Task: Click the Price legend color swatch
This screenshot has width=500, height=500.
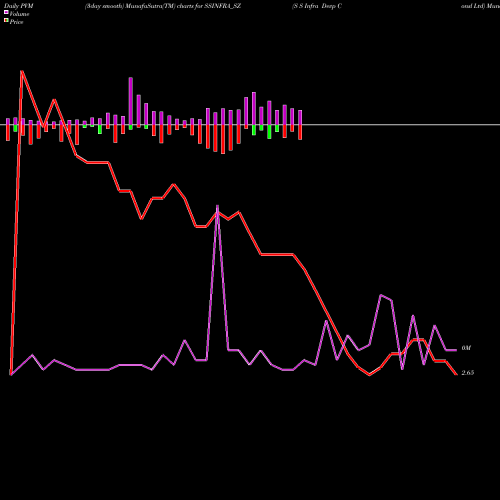Action: (6, 21)
